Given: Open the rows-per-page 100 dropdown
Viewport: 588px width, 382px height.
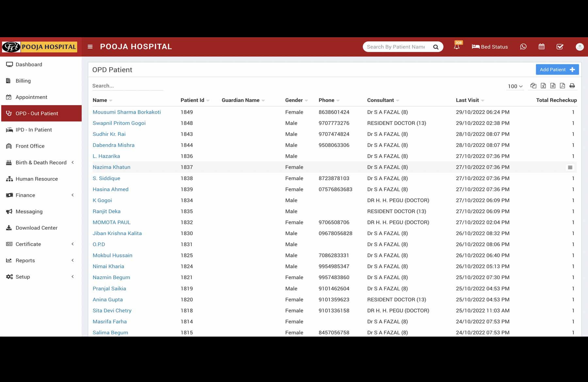Looking at the screenshot, I should (515, 86).
